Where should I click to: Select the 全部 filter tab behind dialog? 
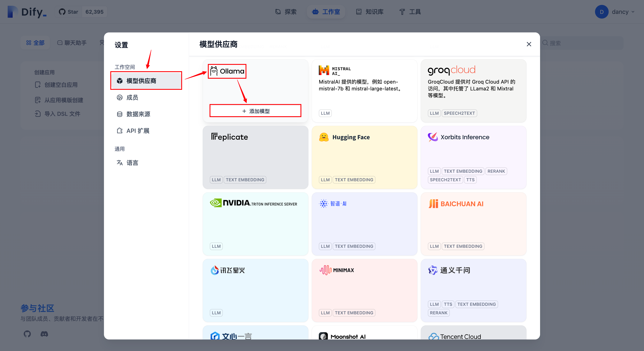[35, 43]
